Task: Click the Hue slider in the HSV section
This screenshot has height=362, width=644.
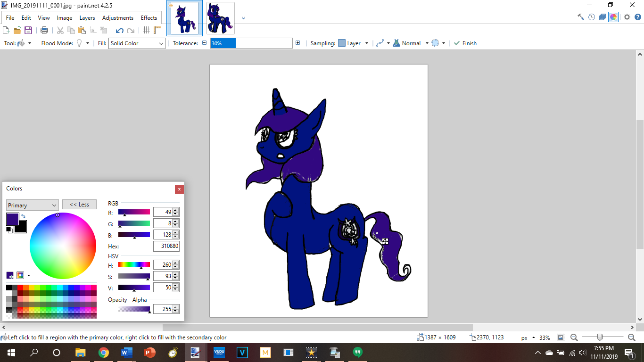Action: [x=134, y=265]
